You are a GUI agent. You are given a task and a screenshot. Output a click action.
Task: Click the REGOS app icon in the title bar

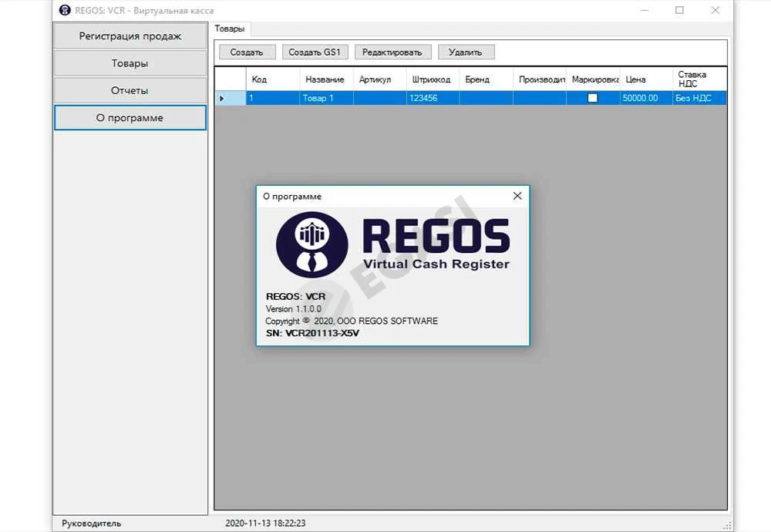[x=65, y=10]
